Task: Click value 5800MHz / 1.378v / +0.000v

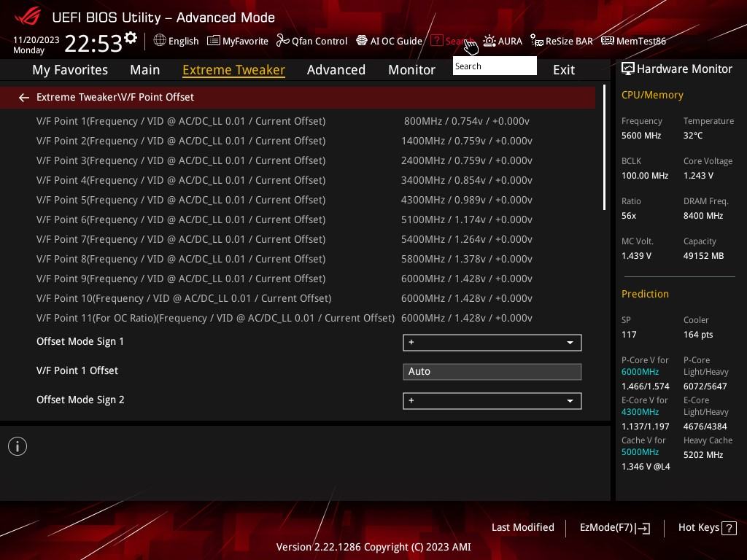Action: click(467, 259)
